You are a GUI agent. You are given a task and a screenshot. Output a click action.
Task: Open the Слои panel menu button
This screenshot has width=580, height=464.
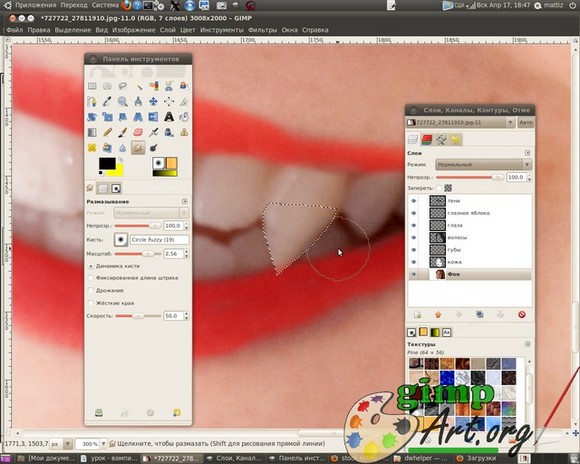coord(527,153)
